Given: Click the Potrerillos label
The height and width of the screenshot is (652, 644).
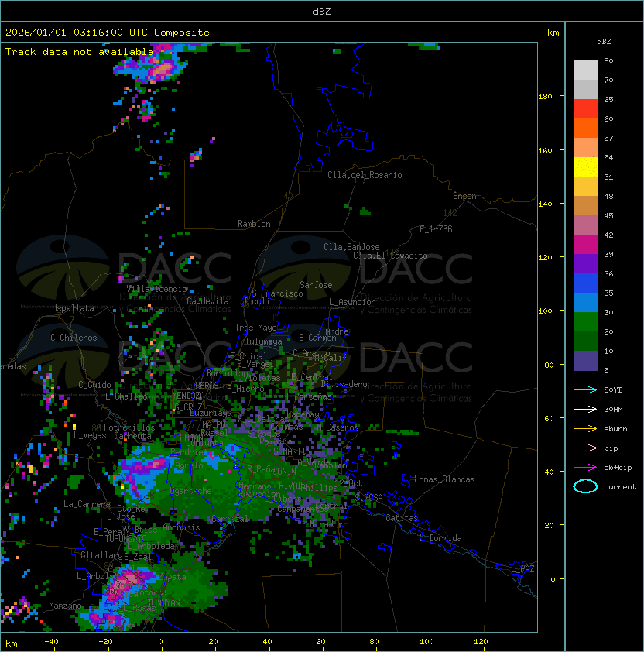Looking at the screenshot, I should (129, 427).
